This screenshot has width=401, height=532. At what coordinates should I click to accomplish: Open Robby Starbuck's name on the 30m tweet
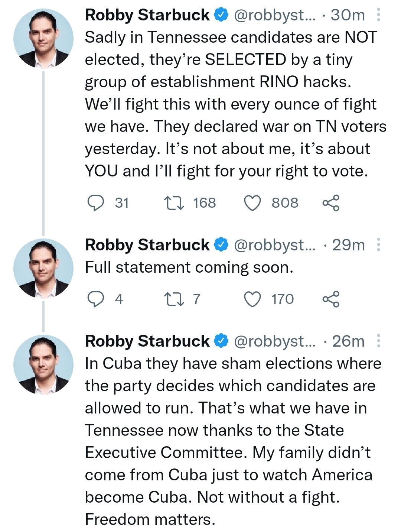click(x=147, y=15)
